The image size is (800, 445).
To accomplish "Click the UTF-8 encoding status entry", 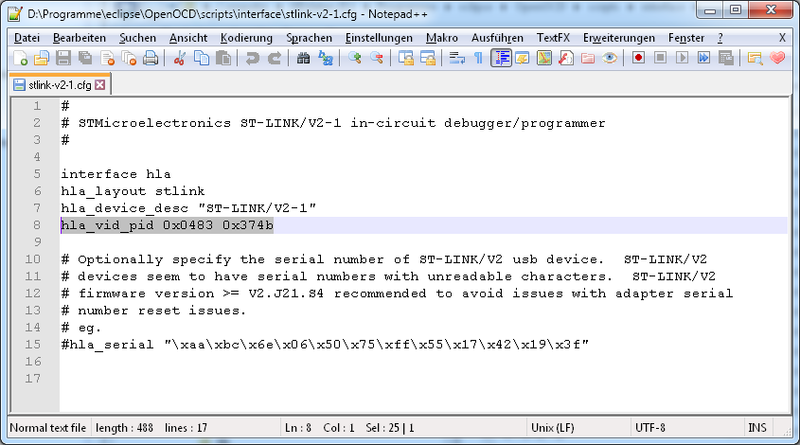I will coord(650,428).
